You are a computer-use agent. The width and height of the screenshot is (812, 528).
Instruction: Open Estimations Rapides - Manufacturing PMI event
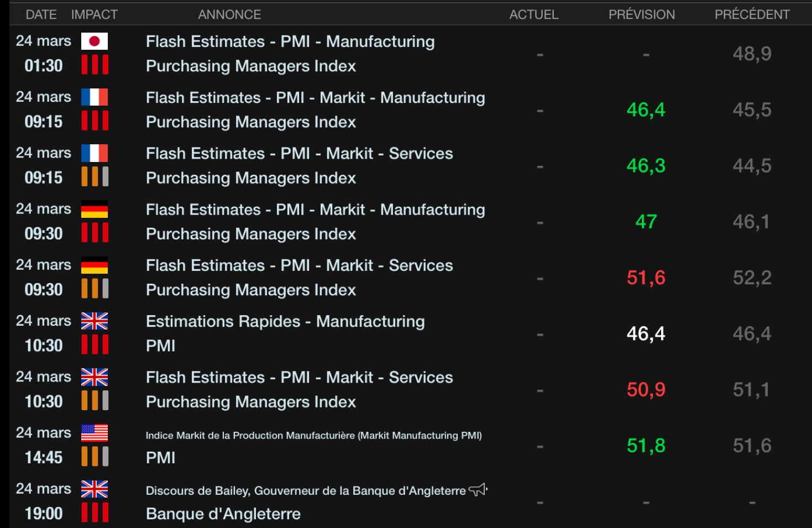285,322
